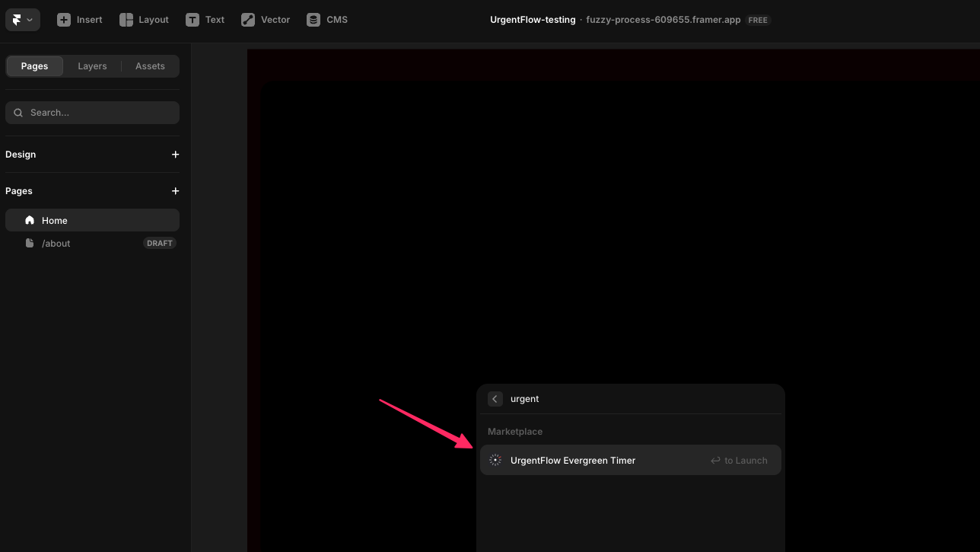The width and height of the screenshot is (980, 552).
Task: Click the Marketplace section label
Action: [515, 432]
